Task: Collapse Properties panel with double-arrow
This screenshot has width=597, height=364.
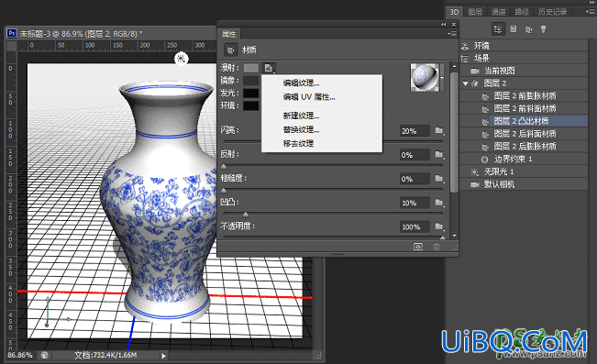Action: [x=443, y=25]
